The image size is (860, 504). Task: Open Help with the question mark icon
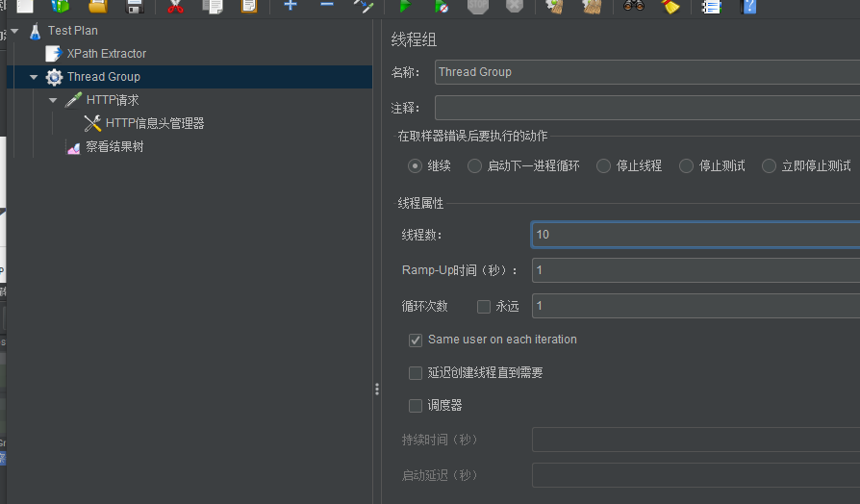(748, 6)
